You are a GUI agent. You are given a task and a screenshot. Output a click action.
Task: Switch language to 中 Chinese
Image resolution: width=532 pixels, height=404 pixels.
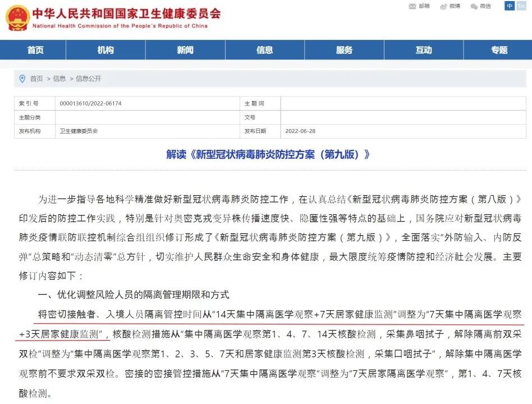(x=509, y=6)
